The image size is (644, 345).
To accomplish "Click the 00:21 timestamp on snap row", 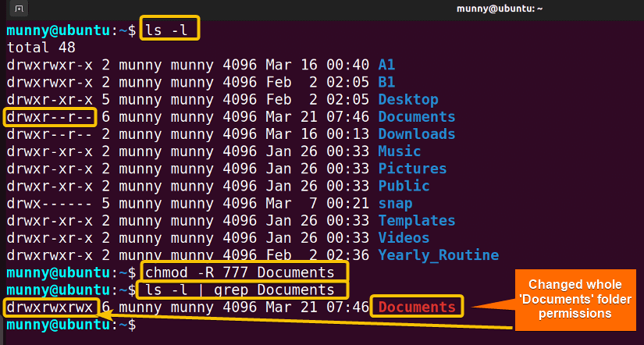I will 348,203.
